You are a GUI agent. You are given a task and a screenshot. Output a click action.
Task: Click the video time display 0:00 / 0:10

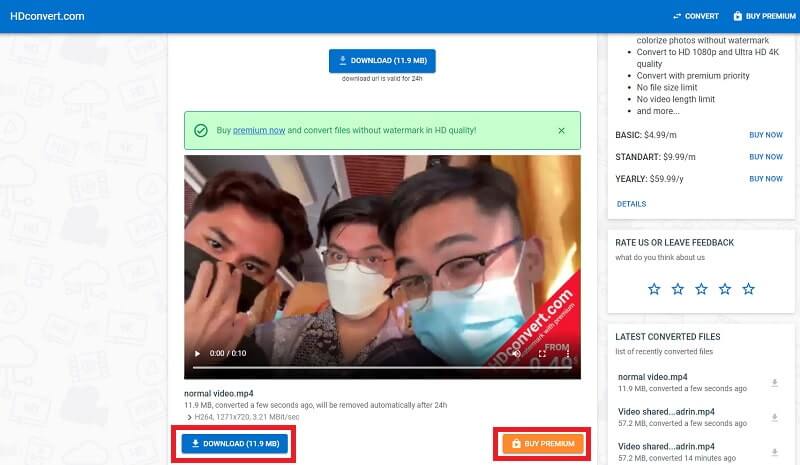point(228,353)
